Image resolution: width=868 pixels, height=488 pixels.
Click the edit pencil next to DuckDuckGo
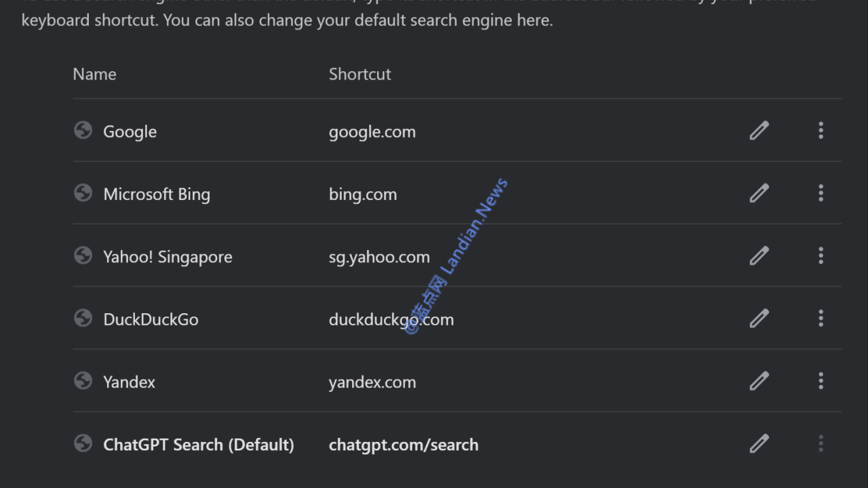coord(759,318)
